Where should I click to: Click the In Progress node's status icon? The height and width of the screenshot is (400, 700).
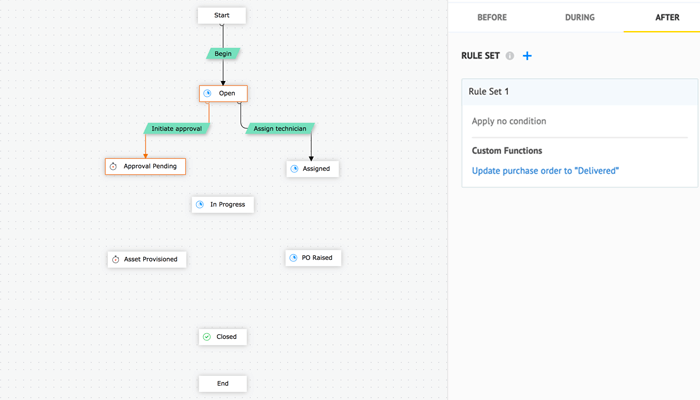pyautogui.click(x=201, y=204)
